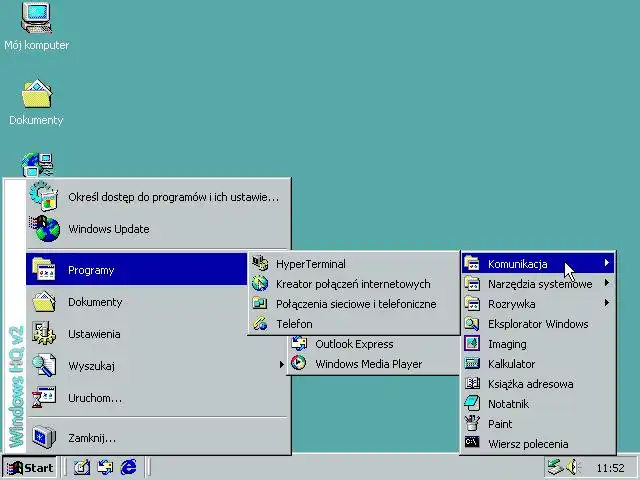
Task: Click the Notatnik text label
Action: [508, 404]
